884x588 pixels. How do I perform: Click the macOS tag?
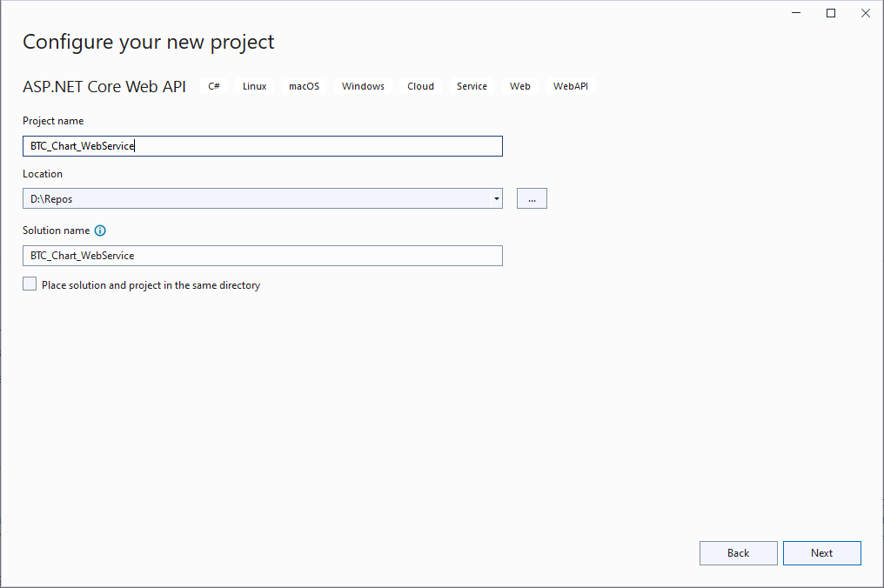tap(304, 86)
